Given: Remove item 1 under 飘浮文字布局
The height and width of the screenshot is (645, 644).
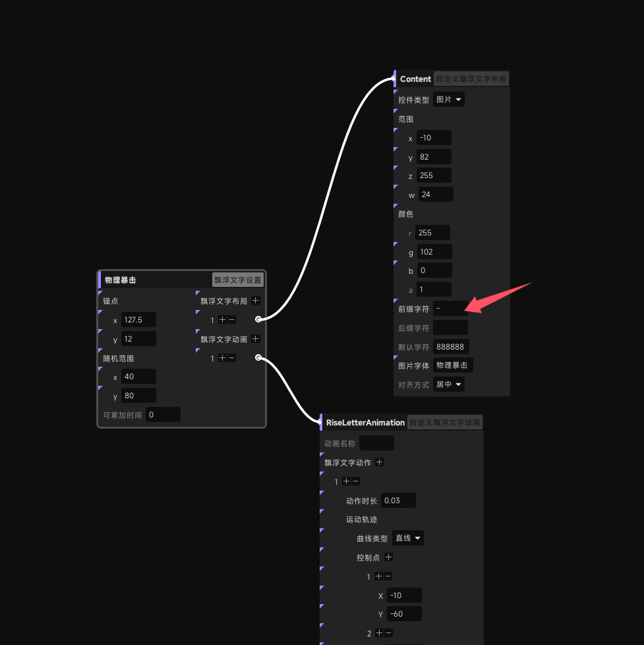Looking at the screenshot, I should [x=231, y=320].
